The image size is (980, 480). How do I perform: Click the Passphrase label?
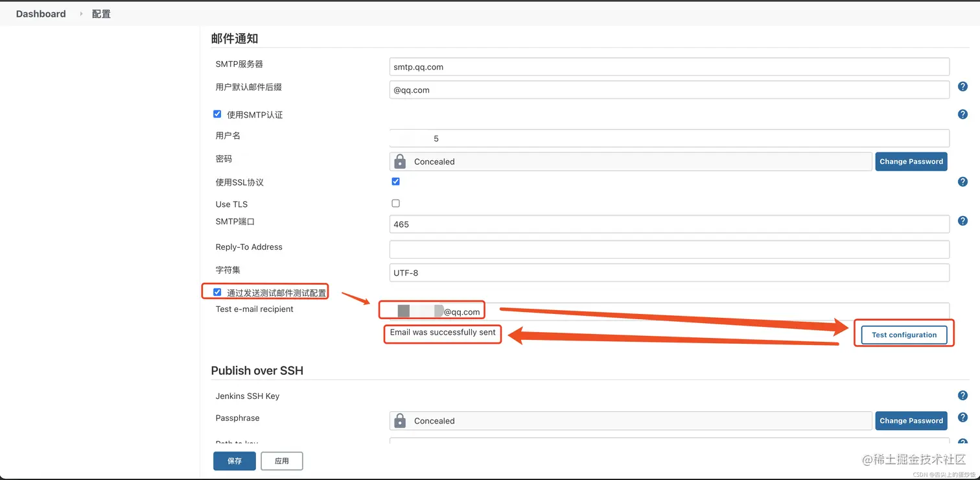tap(237, 418)
